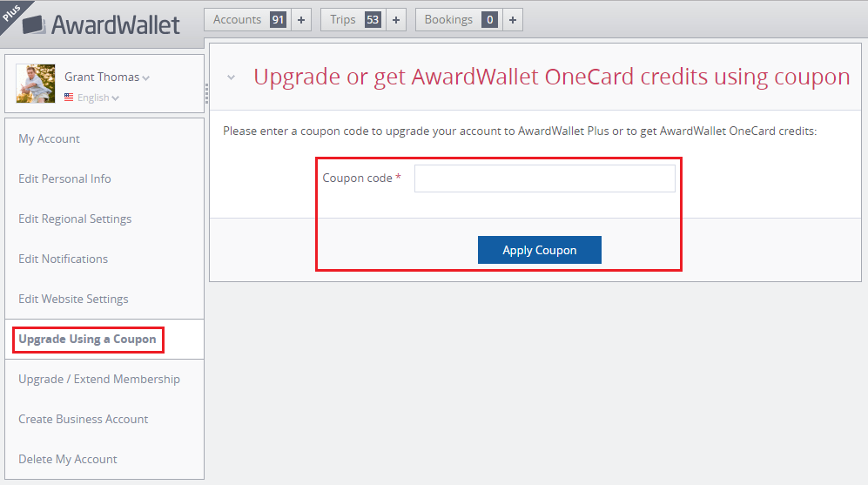Click the plus icon next to Accounts
Screen dimensions: 868x485
(x=301, y=20)
